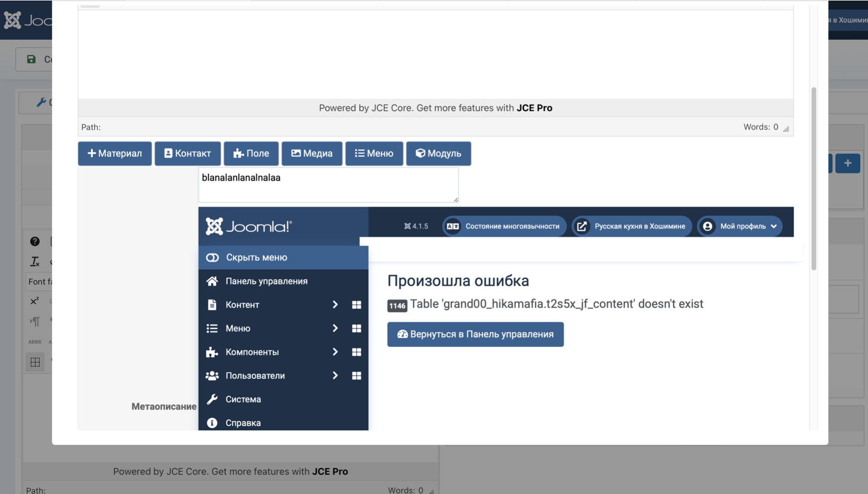
Task: Click the Модуль editor button
Action: point(438,153)
